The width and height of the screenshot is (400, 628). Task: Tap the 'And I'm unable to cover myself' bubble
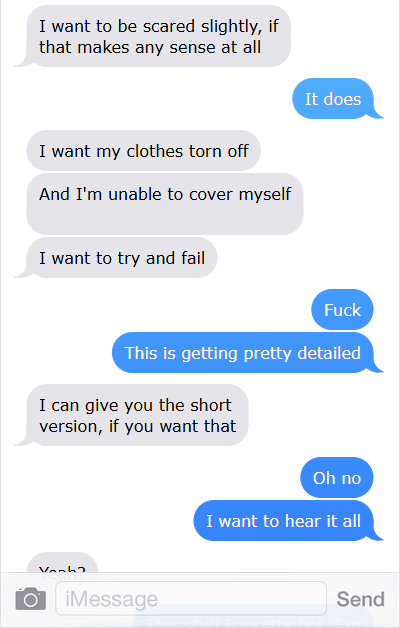tap(165, 204)
